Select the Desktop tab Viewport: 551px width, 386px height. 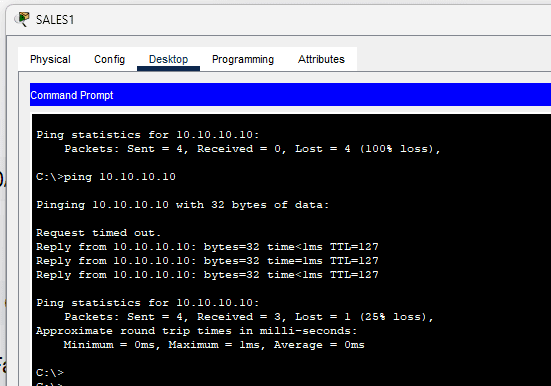coord(168,59)
